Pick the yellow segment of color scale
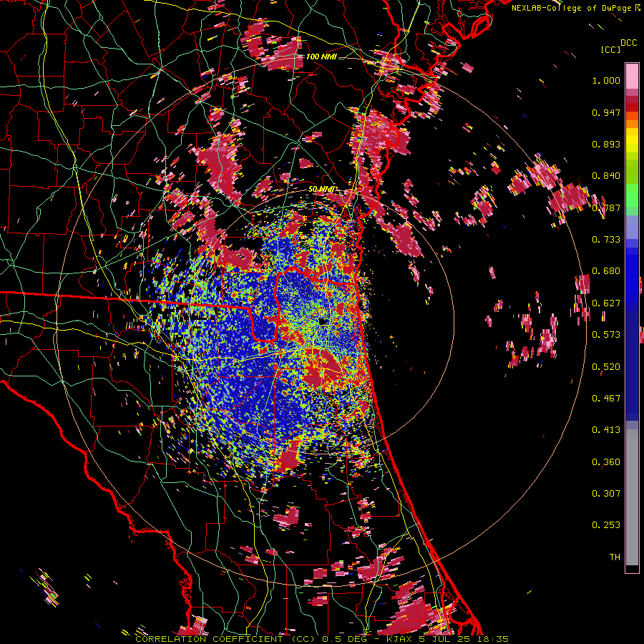The image size is (644, 644). pos(632,140)
